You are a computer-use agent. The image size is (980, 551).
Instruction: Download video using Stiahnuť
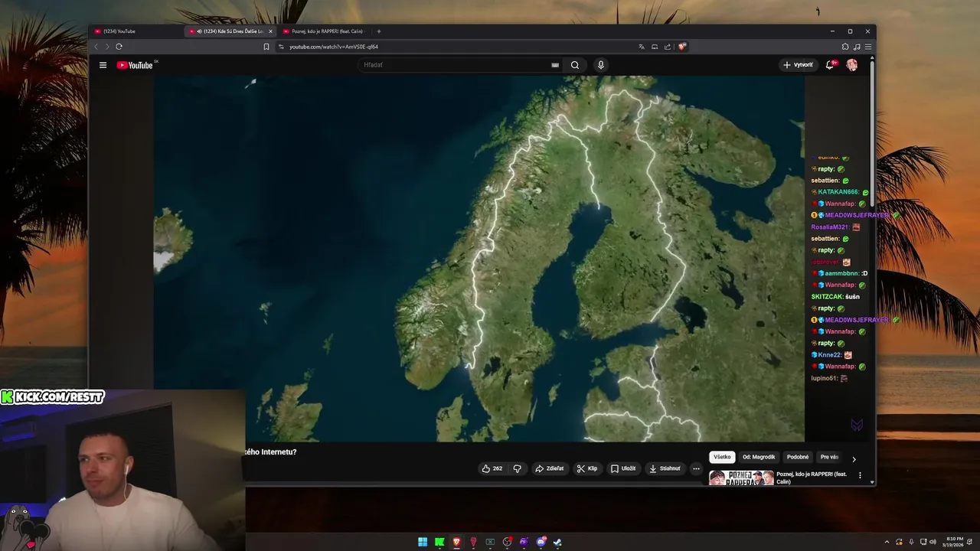point(665,468)
